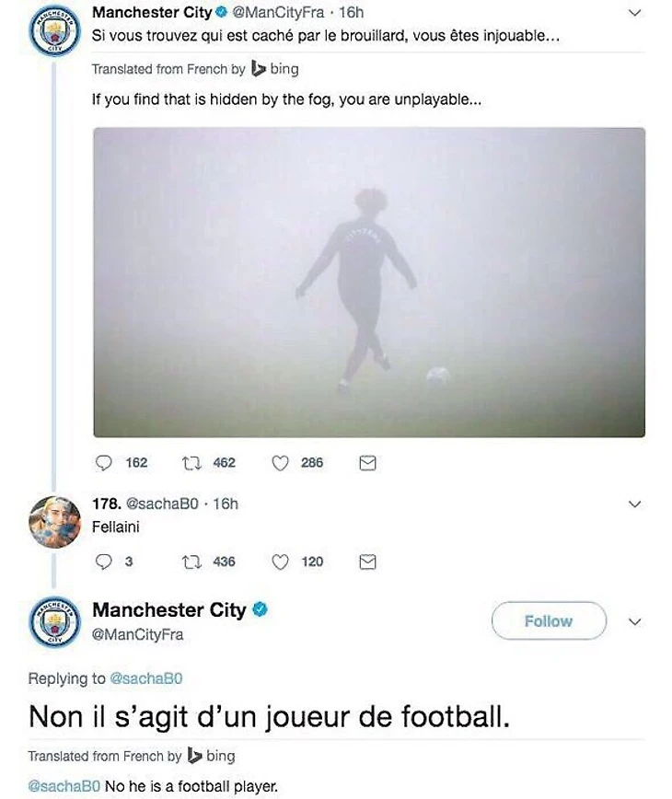The image size is (672, 799).
Task: Click @sachaB0 mention in translated reply
Action: tap(64, 786)
